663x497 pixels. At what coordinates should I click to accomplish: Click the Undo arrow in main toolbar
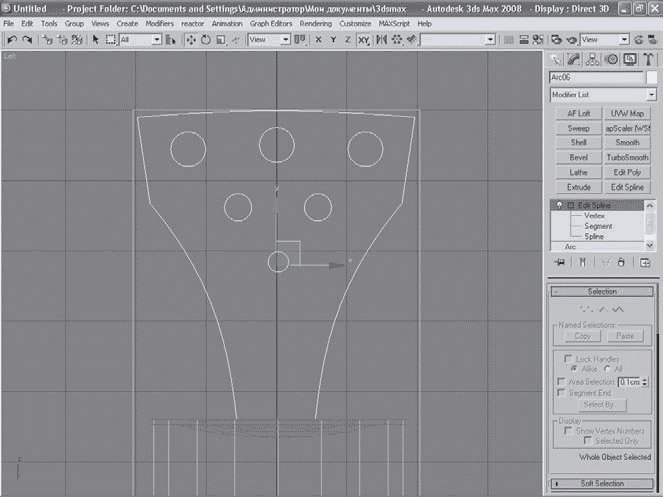click(x=11, y=39)
